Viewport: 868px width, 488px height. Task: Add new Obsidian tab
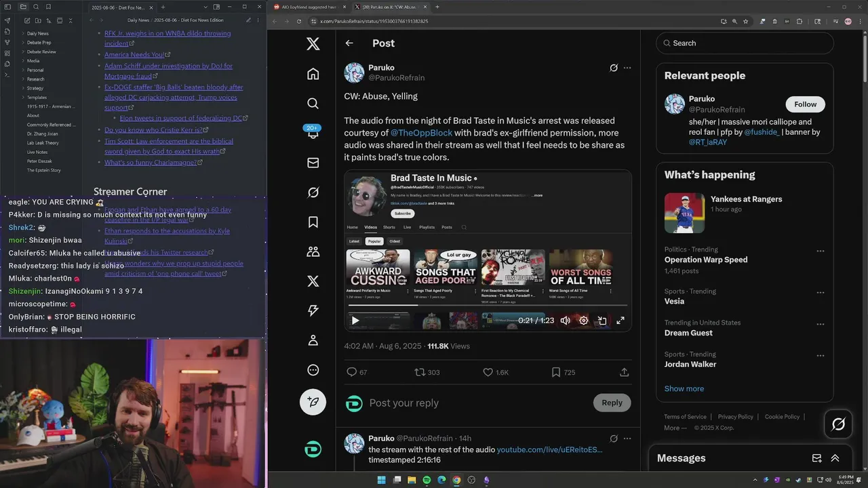tap(163, 7)
